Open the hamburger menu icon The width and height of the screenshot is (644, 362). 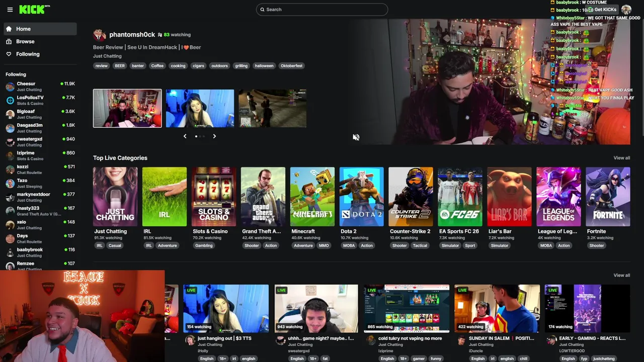pyautogui.click(x=10, y=10)
